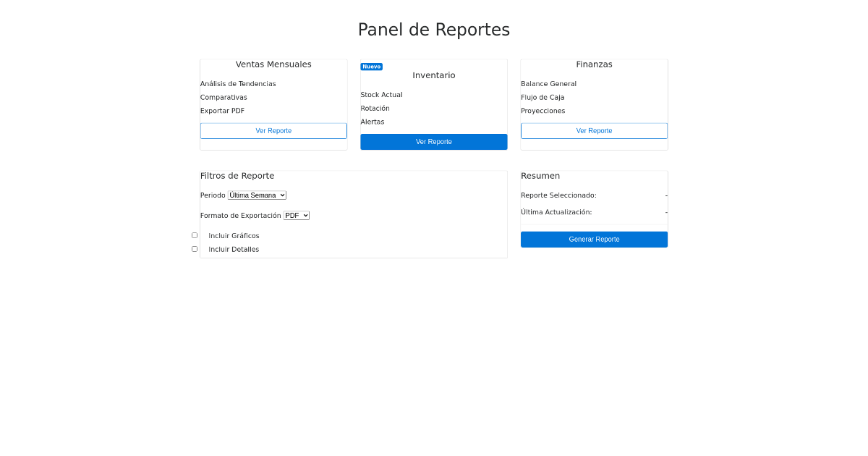Image resolution: width=868 pixels, height=456 pixels.
Task: Click the Incluir Gráficos label text
Action: pyautogui.click(x=234, y=236)
